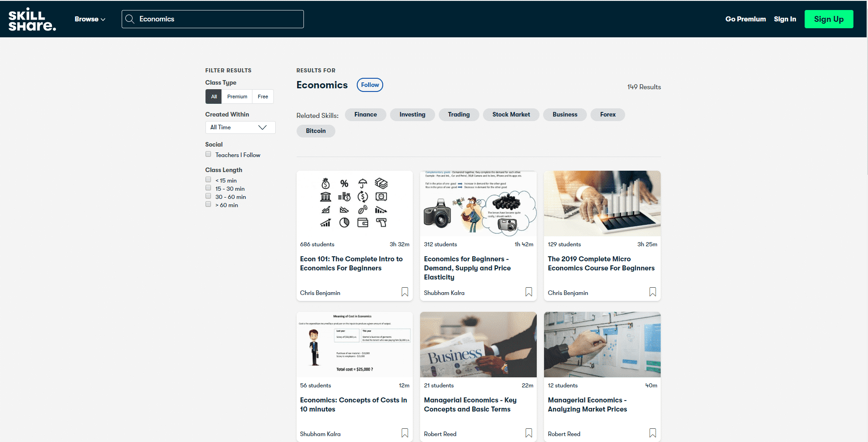Image resolution: width=868 pixels, height=442 pixels.
Task: Bookmark Econ 101 Complete Intro class
Action: point(405,292)
